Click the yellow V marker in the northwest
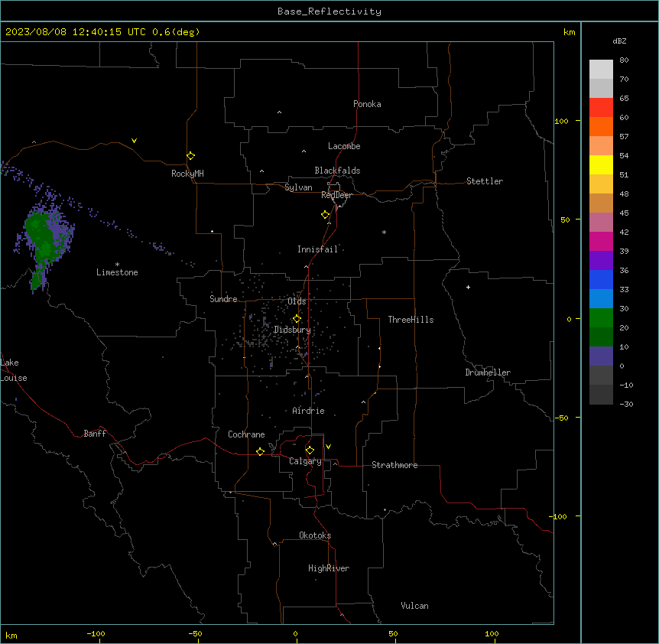 (x=134, y=141)
